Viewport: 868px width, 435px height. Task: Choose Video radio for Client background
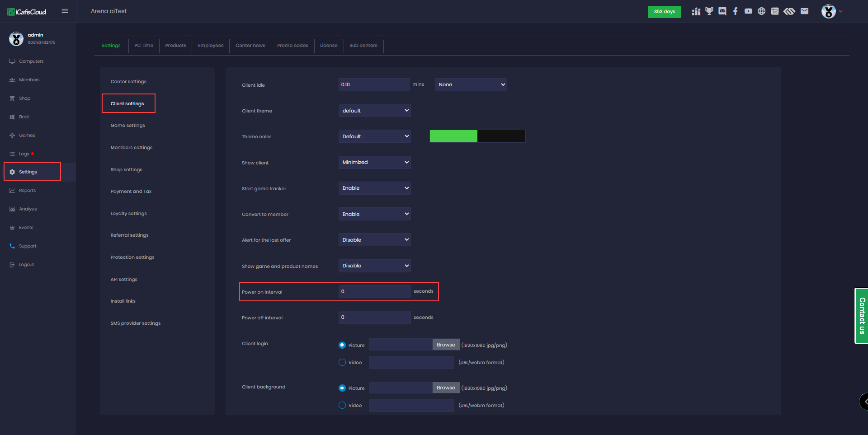[x=342, y=405]
